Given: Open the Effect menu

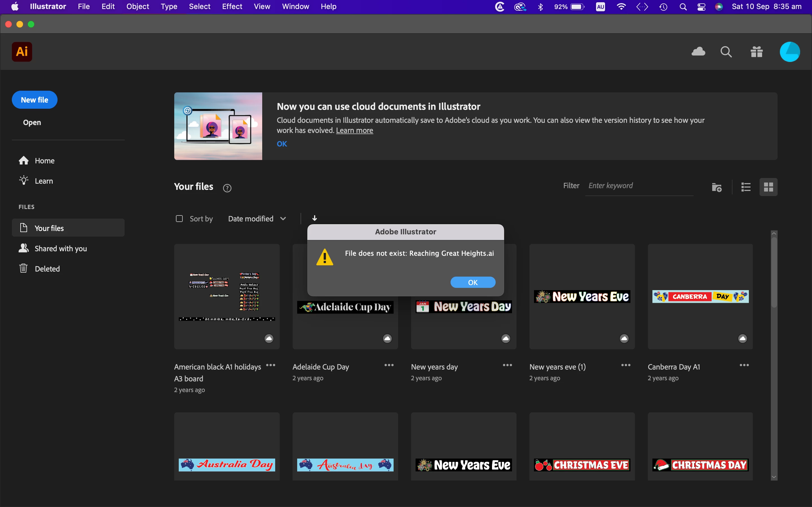Looking at the screenshot, I should point(232,7).
